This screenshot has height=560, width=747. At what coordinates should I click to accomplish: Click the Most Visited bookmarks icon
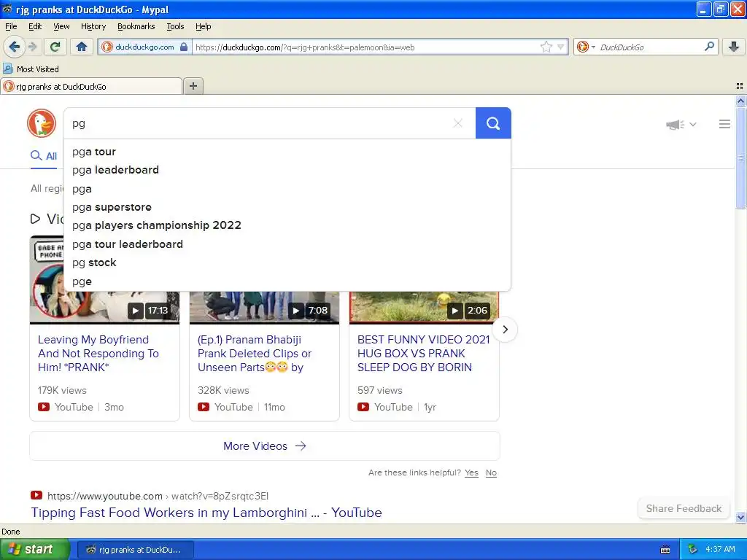point(7,69)
